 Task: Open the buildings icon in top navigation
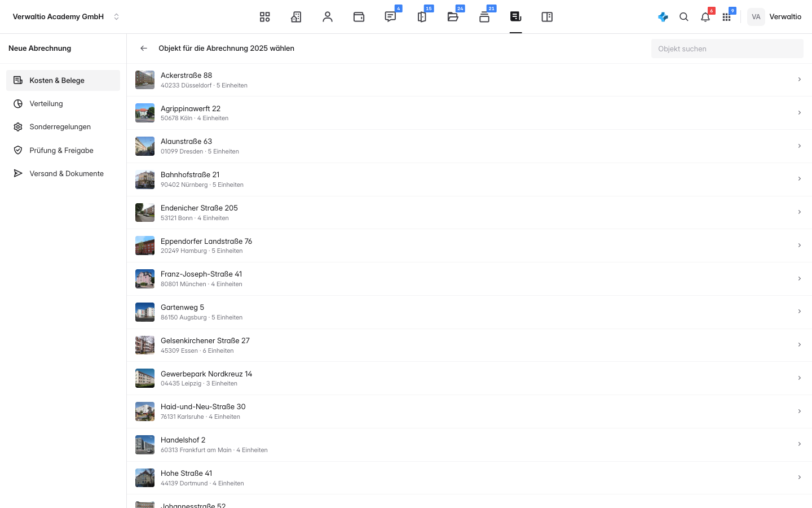pos(296,17)
